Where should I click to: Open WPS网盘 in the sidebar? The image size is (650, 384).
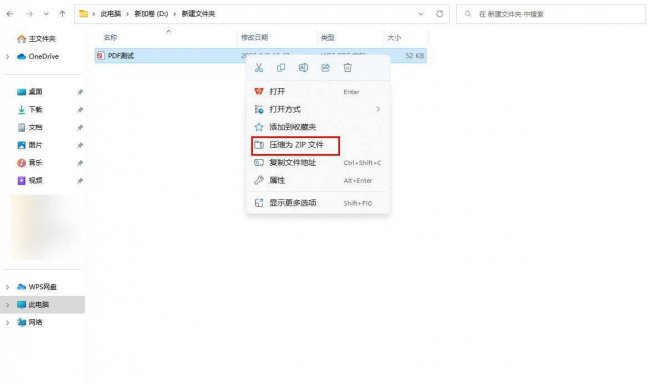click(x=42, y=287)
